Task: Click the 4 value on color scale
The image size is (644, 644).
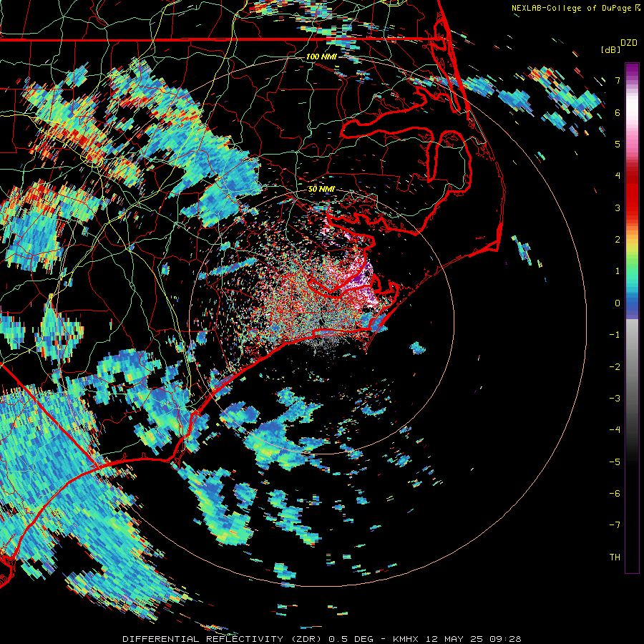Action: [x=618, y=176]
